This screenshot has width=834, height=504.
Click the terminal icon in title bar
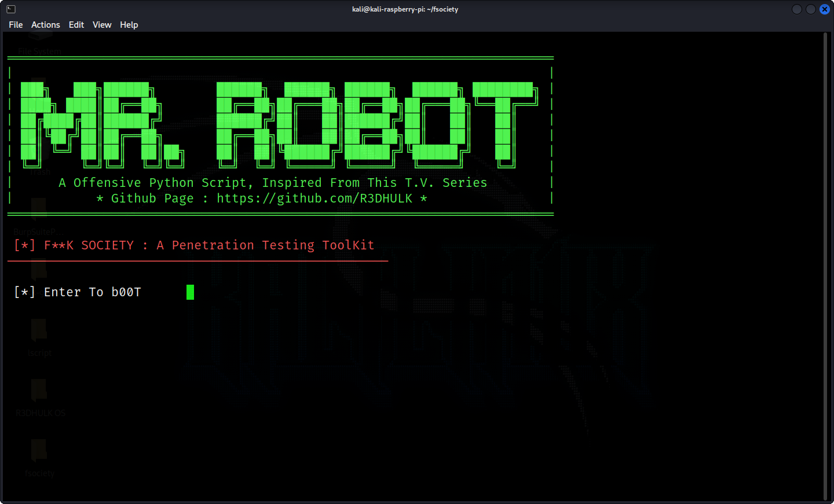(x=11, y=9)
